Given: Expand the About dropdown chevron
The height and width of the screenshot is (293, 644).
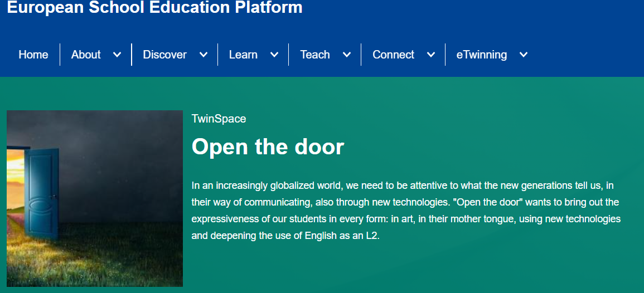Looking at the screenshot, I should pos(117,55).
